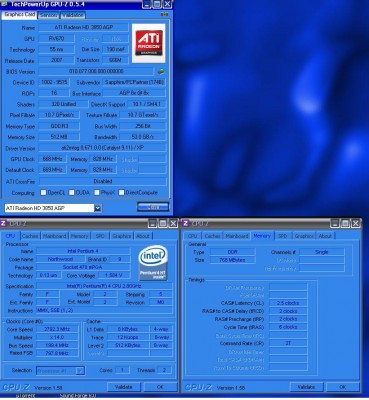The width and height of the screenshot is (369, 400).
Task: Switch to GPU-Z Sensors tab
Action: tap(49, 15)
